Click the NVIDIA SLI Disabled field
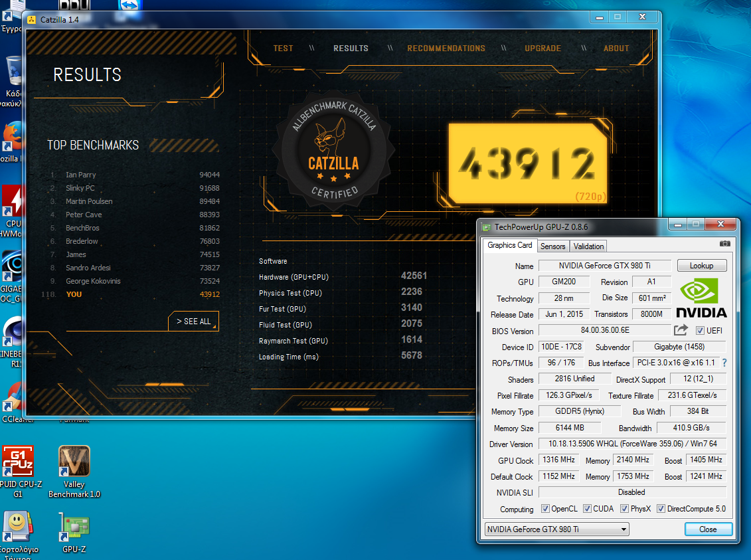The height and width of the screenshot is (560, 751). coord(632,492)
